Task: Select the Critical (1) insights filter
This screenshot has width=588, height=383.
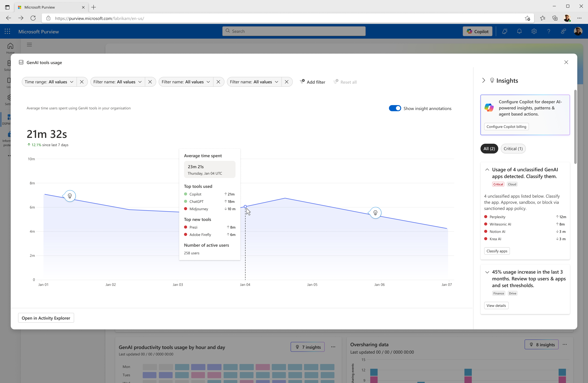Action: (513, 149)
